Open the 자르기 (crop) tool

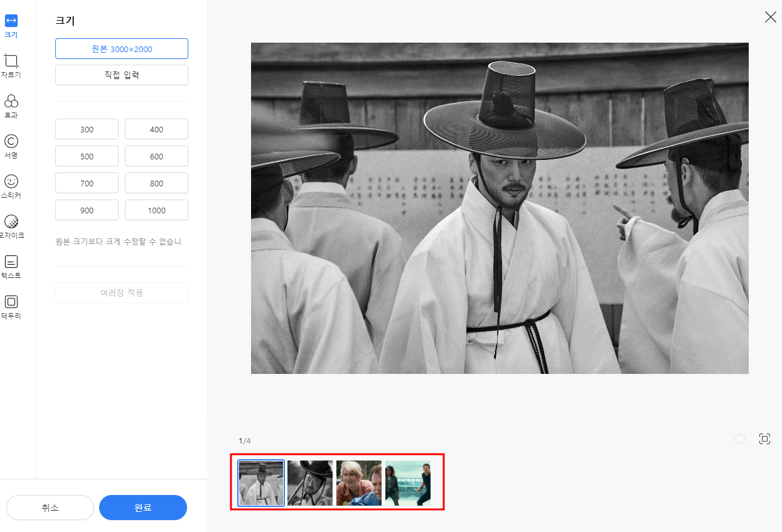[11, 61]
